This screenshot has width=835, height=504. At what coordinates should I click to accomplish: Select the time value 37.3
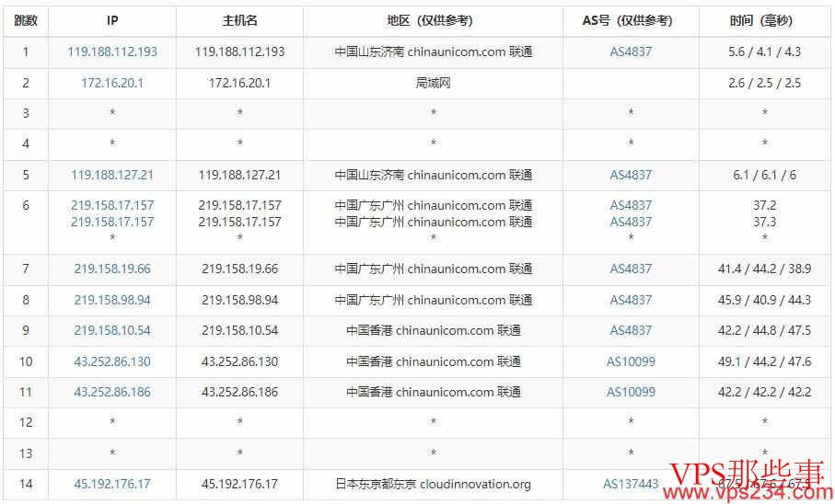(764, 222)
